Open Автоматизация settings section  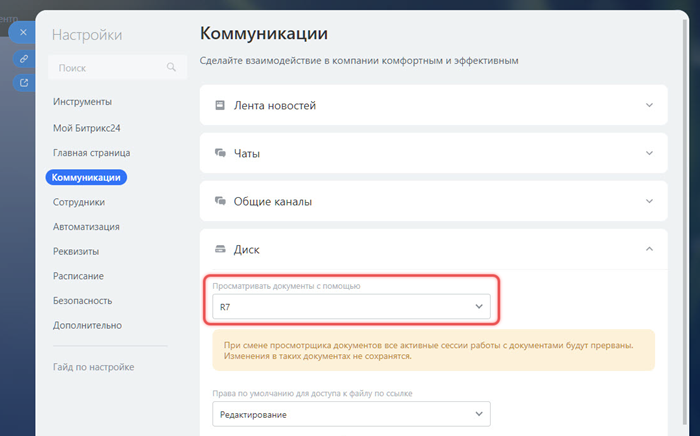coord(86,227)
